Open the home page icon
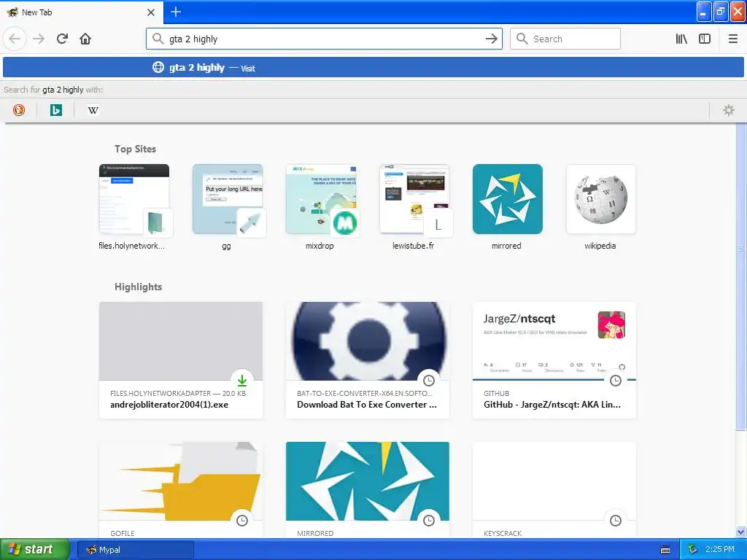Viewport: 747px width, 560px height. 85,39
